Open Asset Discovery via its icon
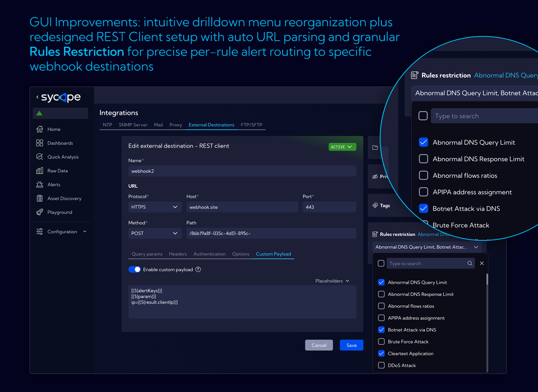538x392 pixels. tap(40, 198)
